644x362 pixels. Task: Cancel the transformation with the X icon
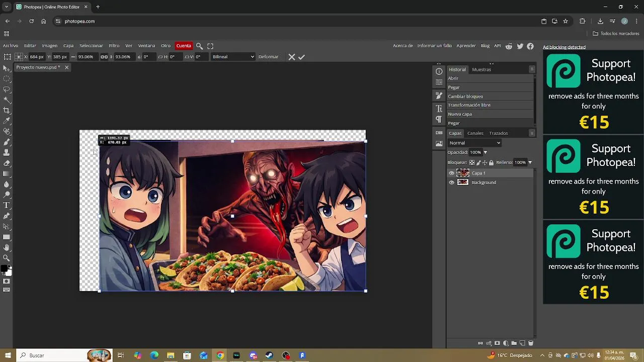(x=291, y=57)
